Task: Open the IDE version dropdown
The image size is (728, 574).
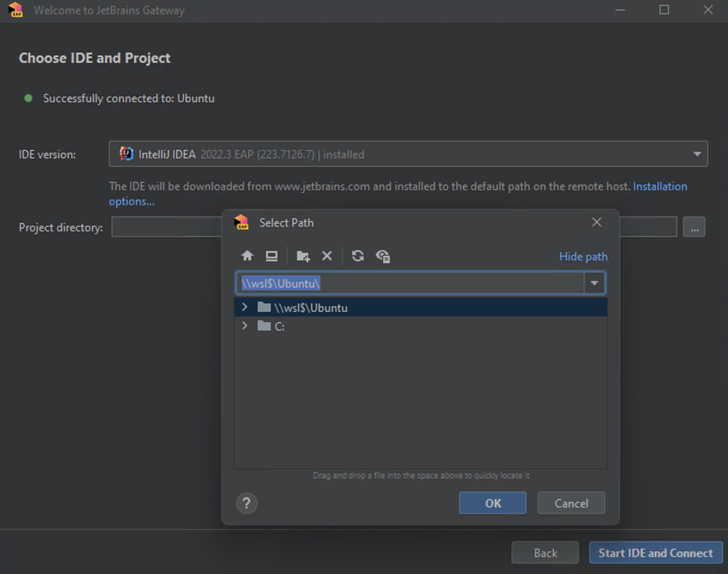Action: click(697, 154)
